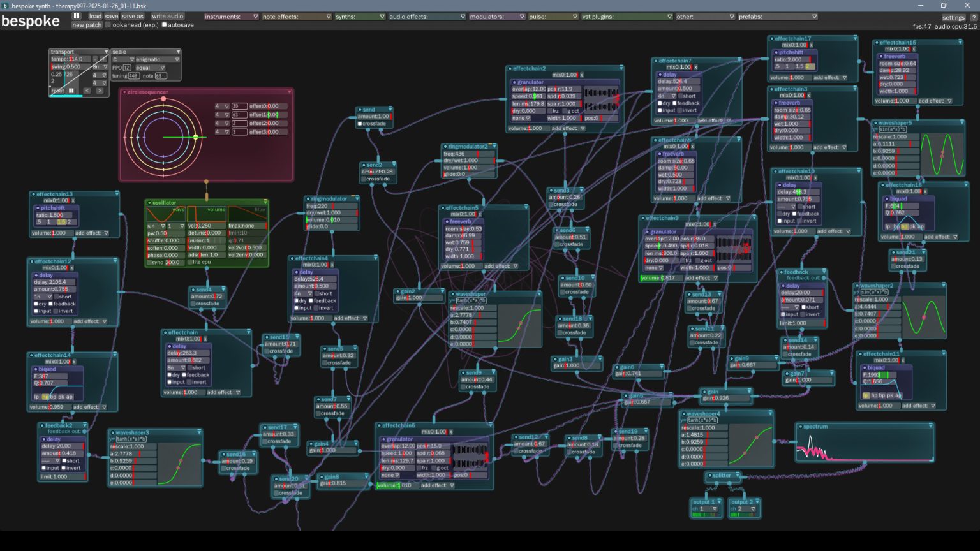Click the new patch button
This screenshot has width=980, height=551.
(87, 25)
